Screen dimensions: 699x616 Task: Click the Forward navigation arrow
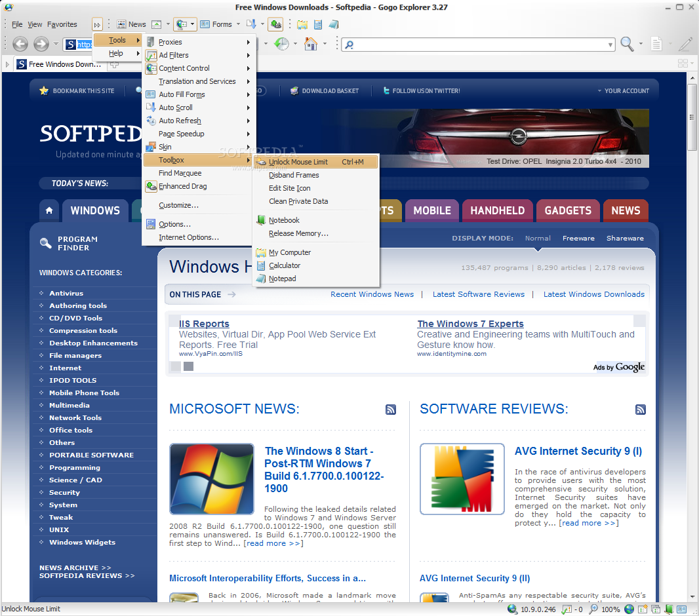point(41,44)
